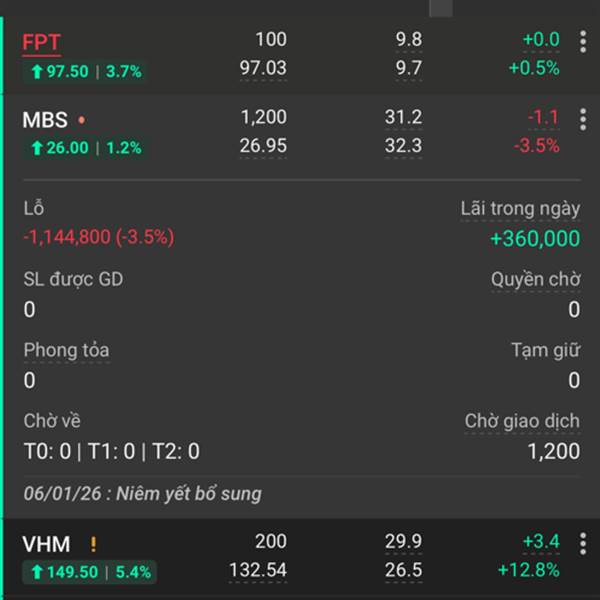Open the MBS three-dot options menu
The width and height of the screenshot is (600, 600).
click(x=583, y=120)
